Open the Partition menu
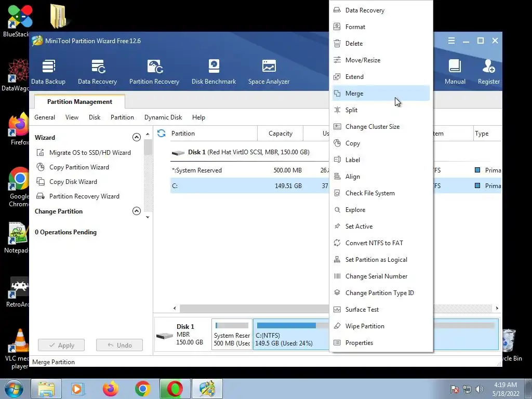 [x=122, y=117]
